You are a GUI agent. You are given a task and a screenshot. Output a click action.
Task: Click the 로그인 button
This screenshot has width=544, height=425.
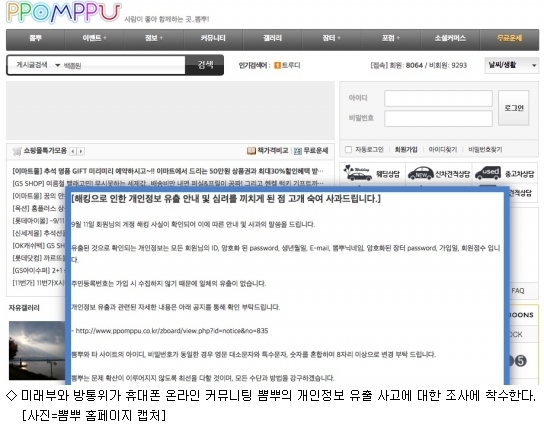pyautogui.click(x=513, y=108)
